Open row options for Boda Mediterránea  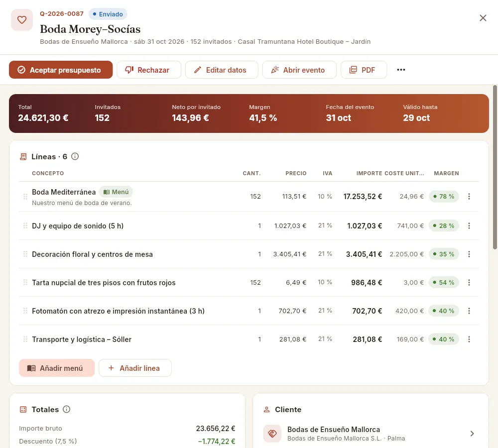tap(469, 197)
